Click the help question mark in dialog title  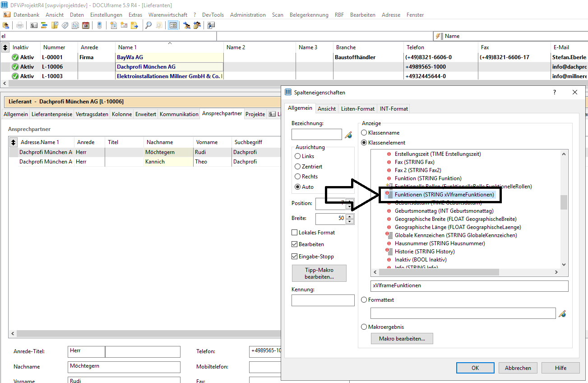pos(555,92)
